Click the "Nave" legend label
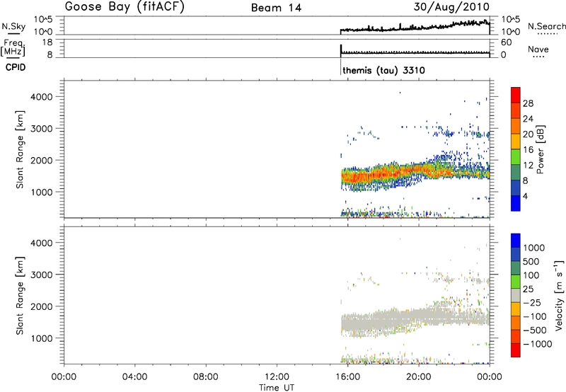 538,49
